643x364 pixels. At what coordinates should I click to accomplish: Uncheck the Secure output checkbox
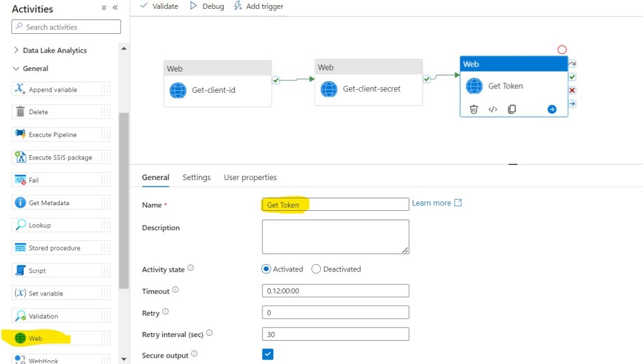click(x=268, y=355)
